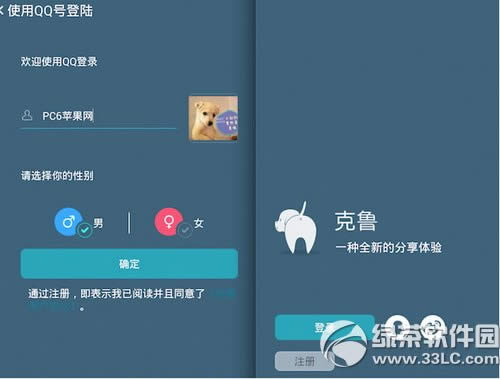Screen dimensions: 500x379
Task: Go back using the top-left arrow
Action: click(2, 11)
